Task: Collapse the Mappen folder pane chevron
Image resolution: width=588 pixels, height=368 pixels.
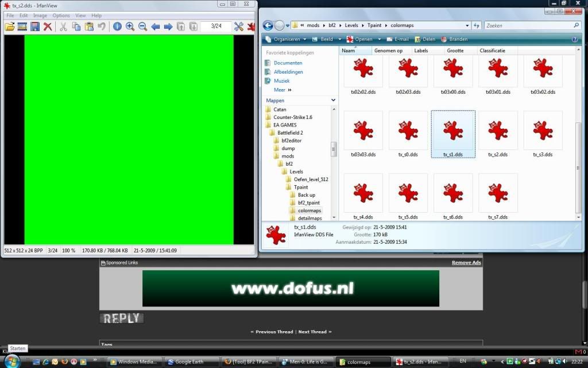Action: (333, 100)
